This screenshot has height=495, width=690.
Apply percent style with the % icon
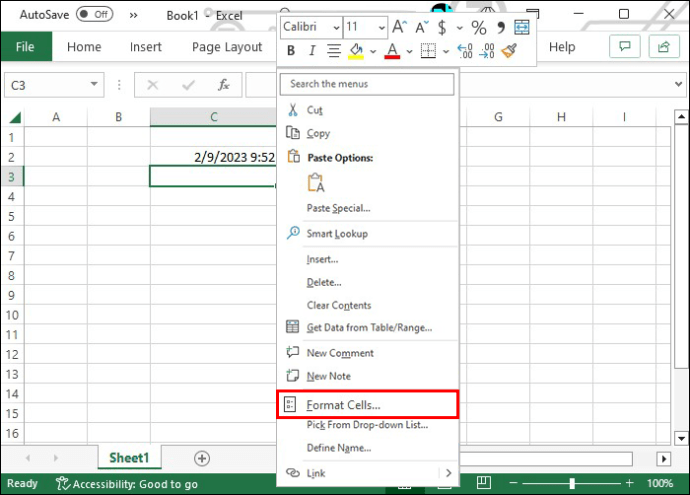click(478, 27)
